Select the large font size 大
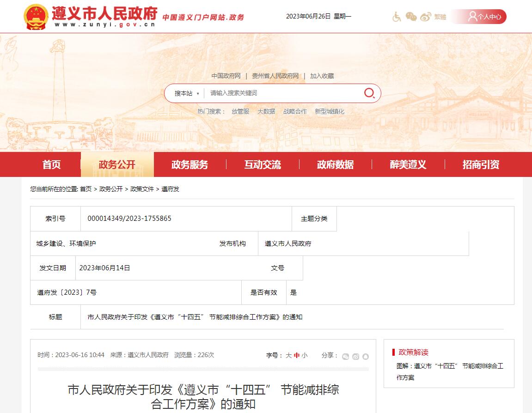The height and width of the screenshot is (413, 532). [x=289, y=356]
